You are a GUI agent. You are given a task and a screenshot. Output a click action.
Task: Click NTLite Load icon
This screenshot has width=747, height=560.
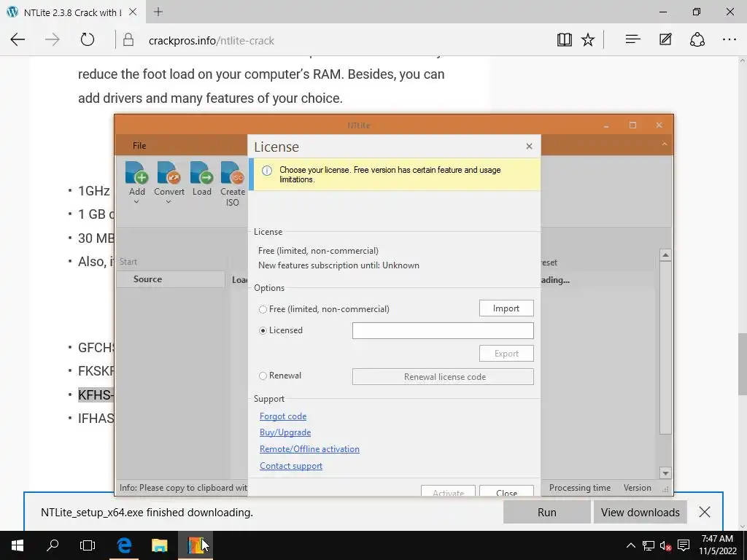[x=201, y=173]
